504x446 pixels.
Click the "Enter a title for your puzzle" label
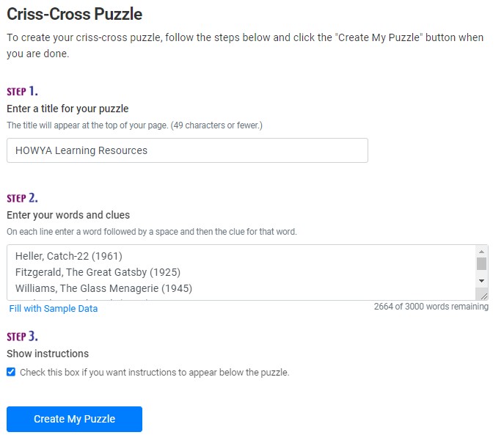coord(67,109)
